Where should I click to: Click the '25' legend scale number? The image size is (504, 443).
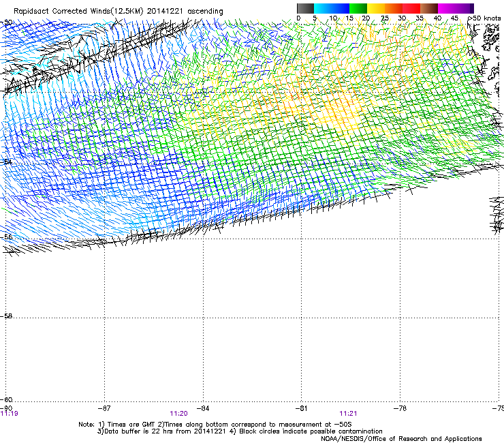pyautogui.click(x=385, y=18)
